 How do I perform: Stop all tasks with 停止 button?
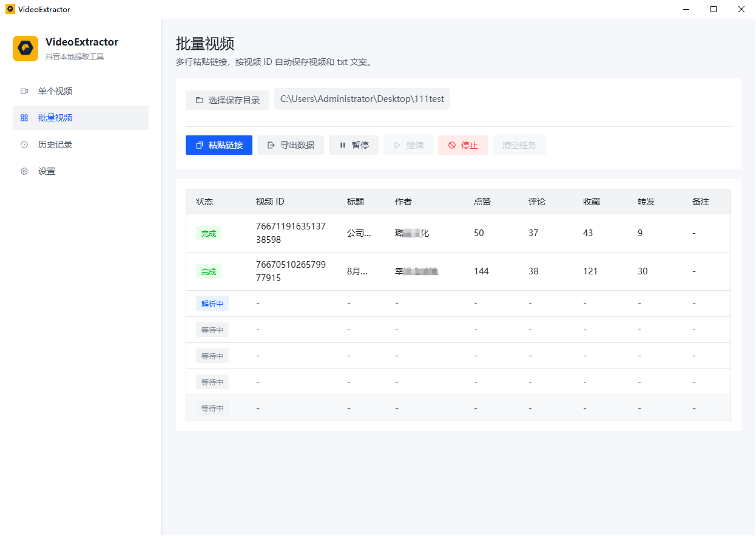click(463, 145)
